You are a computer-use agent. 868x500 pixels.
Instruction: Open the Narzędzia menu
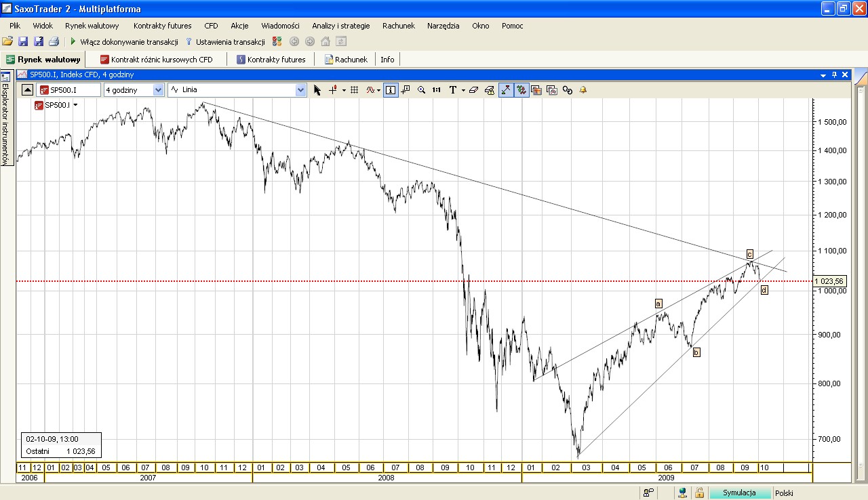point(443,26)
